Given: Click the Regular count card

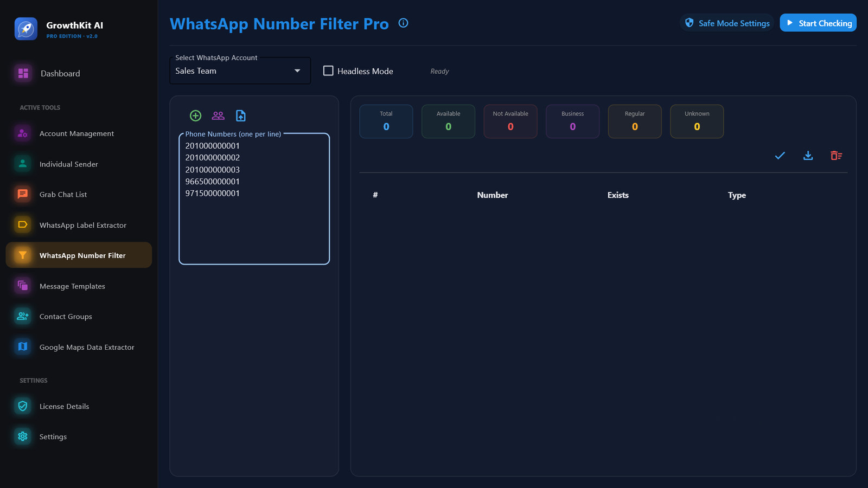Looking at the screenshot, I should click(x=635, y=121).
